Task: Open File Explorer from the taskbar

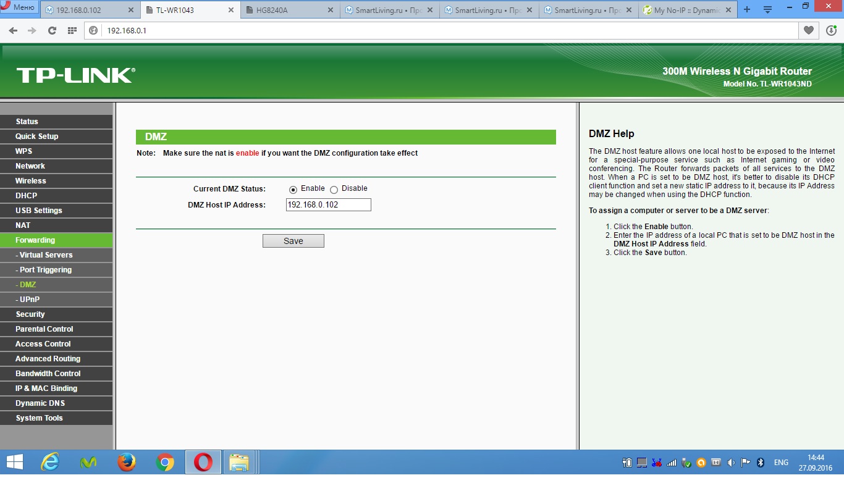Action: 239,462
